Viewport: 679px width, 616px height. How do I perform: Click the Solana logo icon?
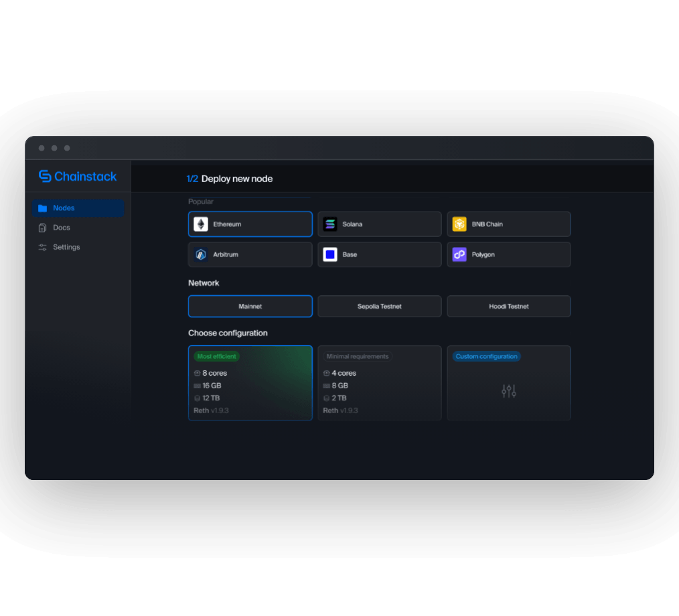coord(330,224)
